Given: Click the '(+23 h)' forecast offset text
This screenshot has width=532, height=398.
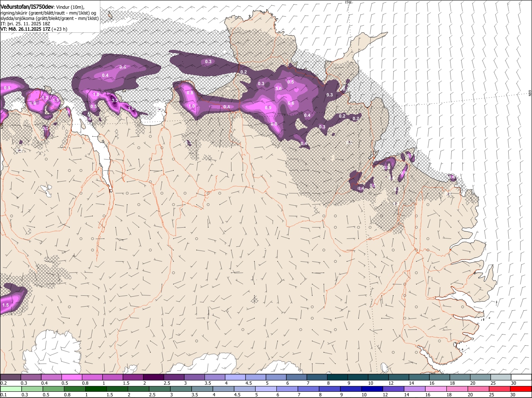Looking at the screenshot, I should point(59,29).
